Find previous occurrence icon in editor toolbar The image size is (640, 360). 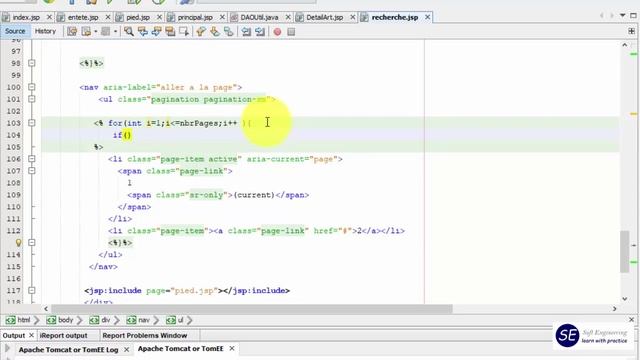point(142,31)
